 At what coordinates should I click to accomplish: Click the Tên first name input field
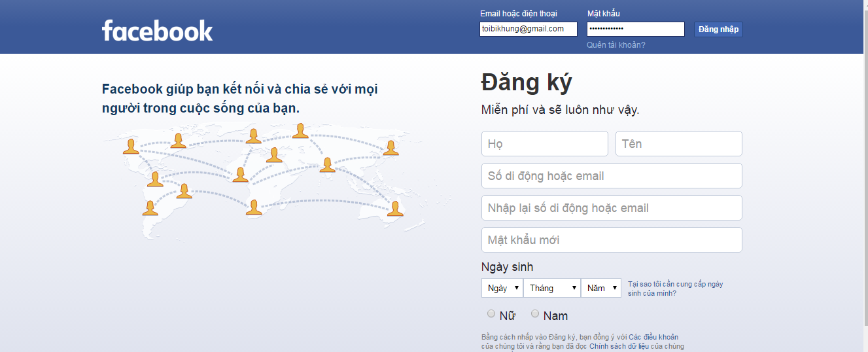point(679,143)
